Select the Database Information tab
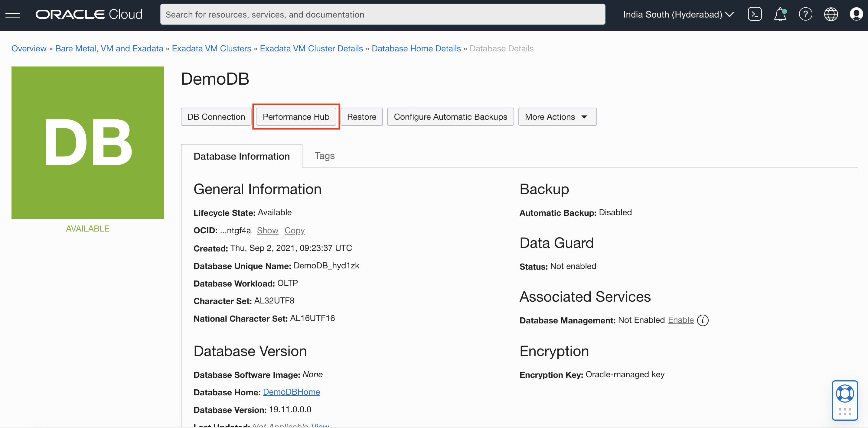This screenshot has height=428, width=868. [x=241, y=156]
